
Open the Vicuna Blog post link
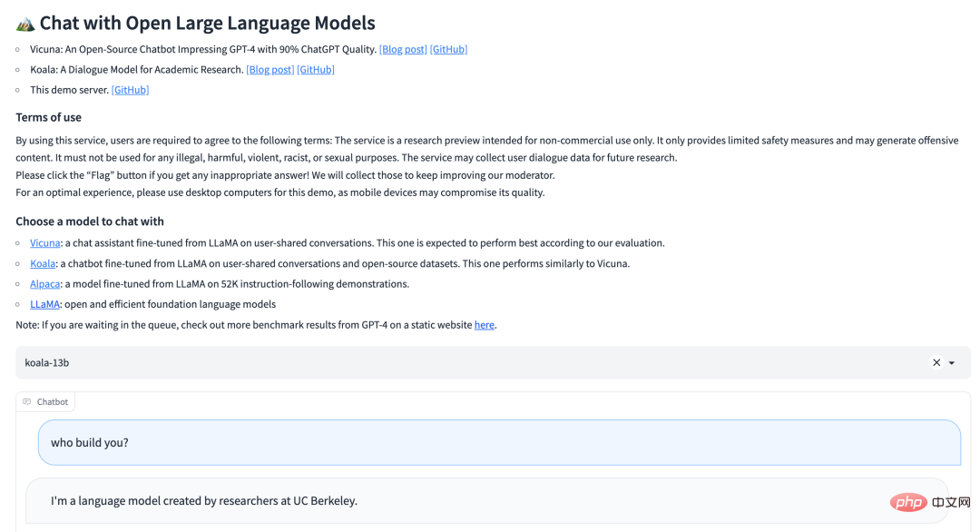403,49
